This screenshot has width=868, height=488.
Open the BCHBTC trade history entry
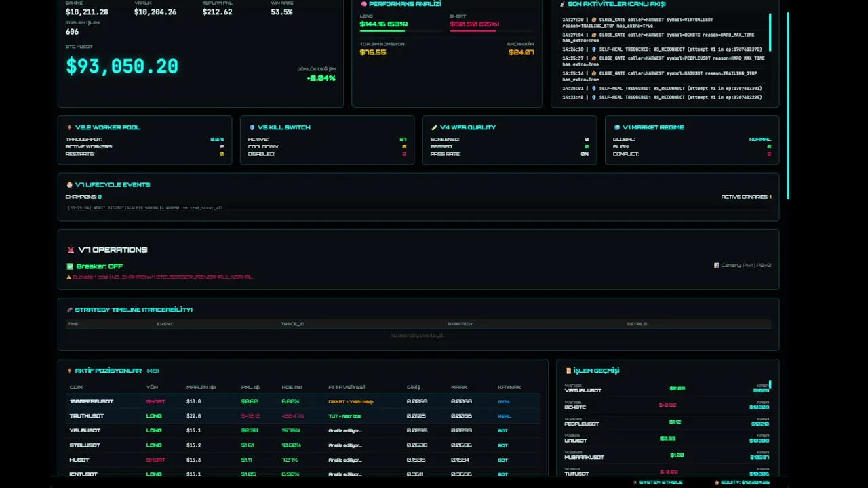667,405
